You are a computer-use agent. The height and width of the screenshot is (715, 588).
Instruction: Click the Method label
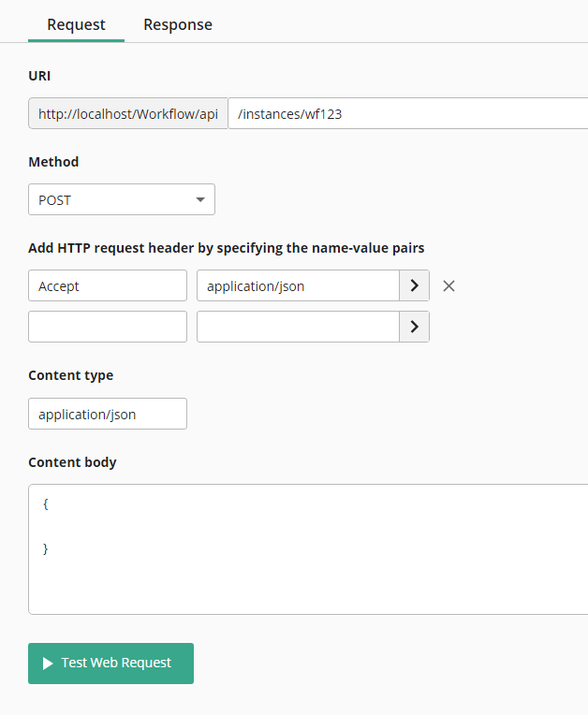click(53, 162)
